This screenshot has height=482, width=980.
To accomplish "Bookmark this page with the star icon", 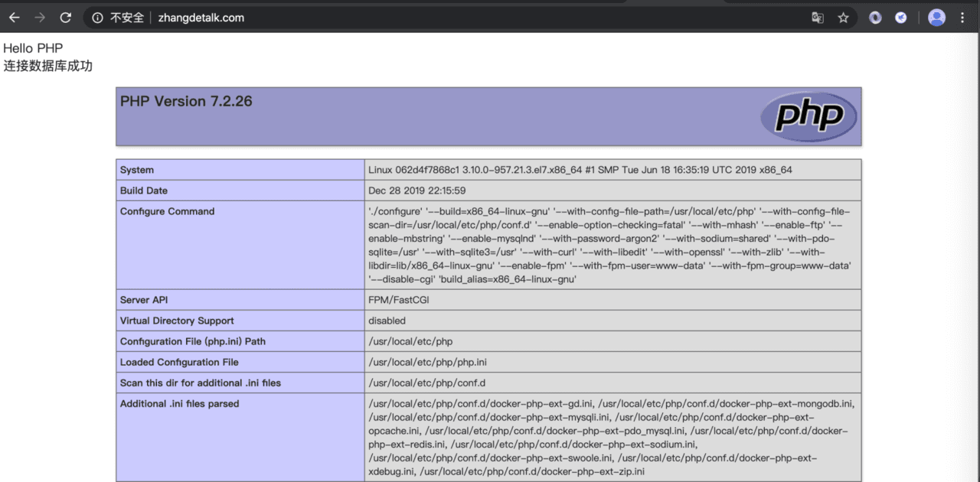I will click(x=843, y=18).
